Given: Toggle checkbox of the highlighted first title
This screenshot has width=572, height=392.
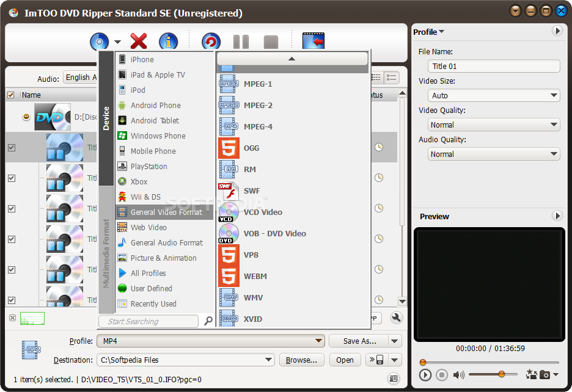Looking at the screenshot, I should point(12,148).
